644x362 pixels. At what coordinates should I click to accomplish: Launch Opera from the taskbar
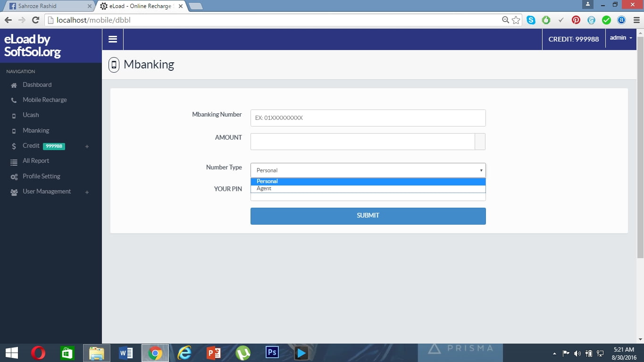(38, 353)
